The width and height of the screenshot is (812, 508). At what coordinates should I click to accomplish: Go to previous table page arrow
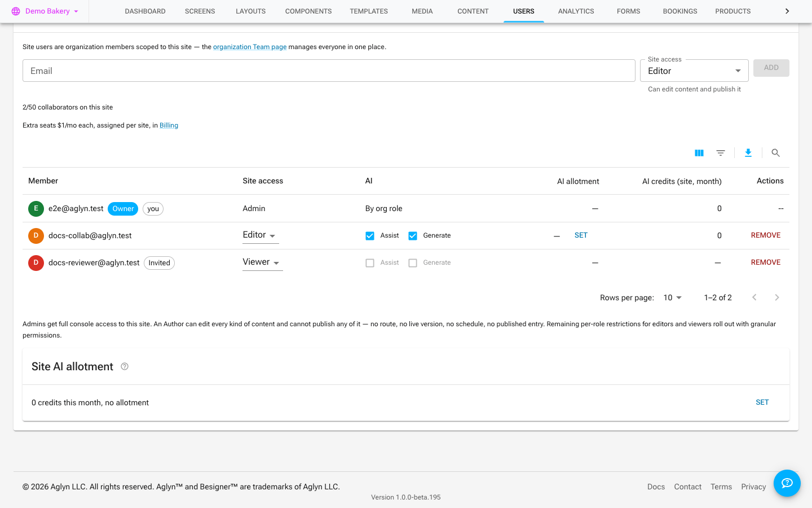click(x=754, y=297)
